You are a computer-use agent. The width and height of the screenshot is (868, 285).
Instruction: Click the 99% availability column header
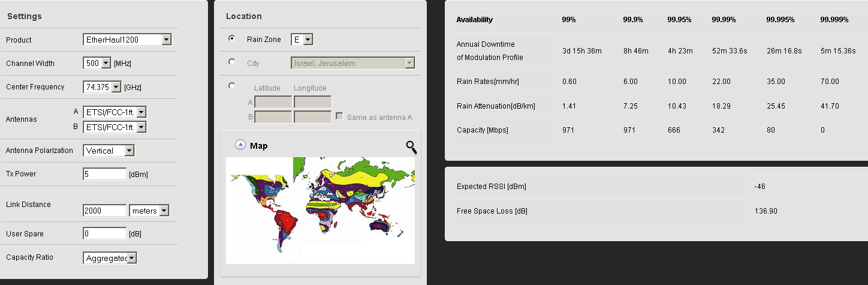(x=569, y=20)
